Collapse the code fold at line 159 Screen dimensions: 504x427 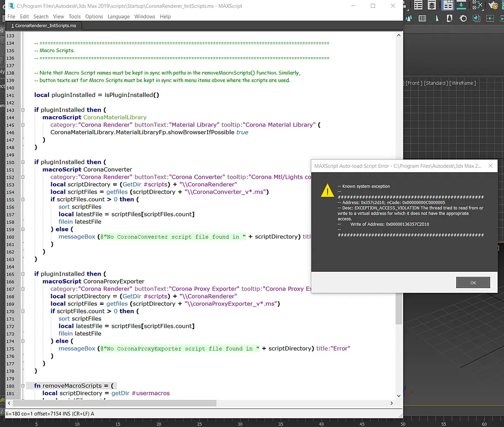[23, 230]
